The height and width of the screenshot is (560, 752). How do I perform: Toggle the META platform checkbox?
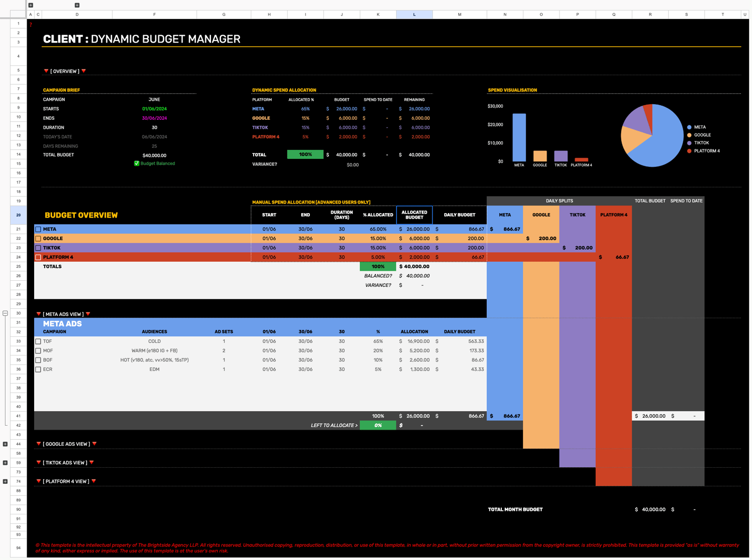point(38,229)
